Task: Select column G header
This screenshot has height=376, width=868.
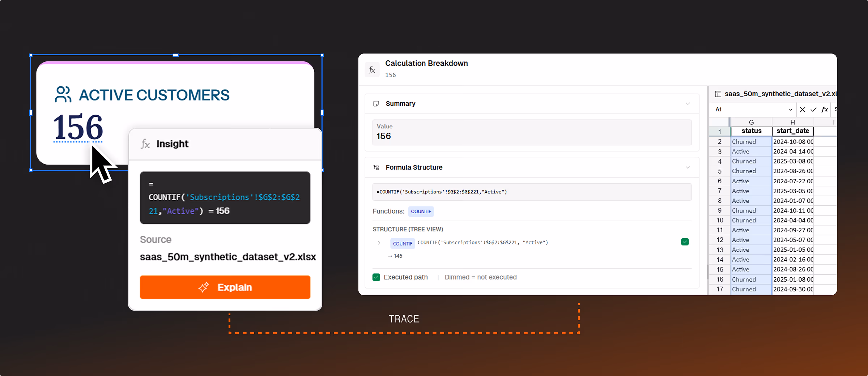Action: click(x=751, y=122)
